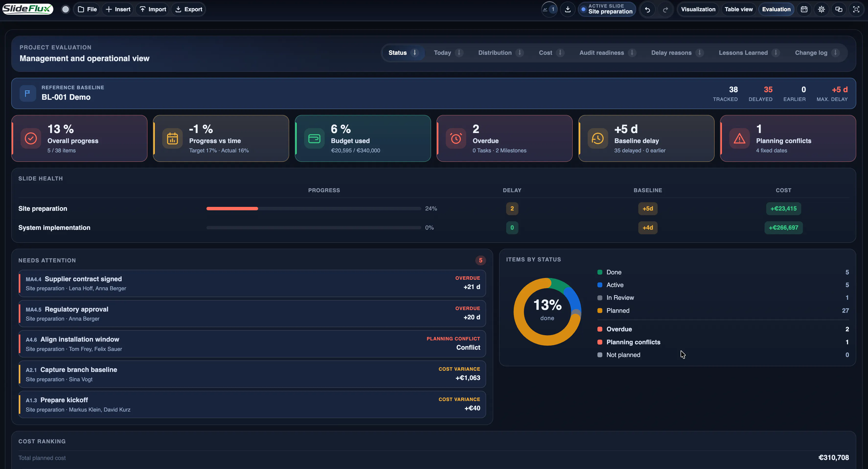Image resolution: width=868 pixels, height=469 pixels.
Task: Click the down-arrow icon next to Audit readiness
Action: click(x=632, y=53)
